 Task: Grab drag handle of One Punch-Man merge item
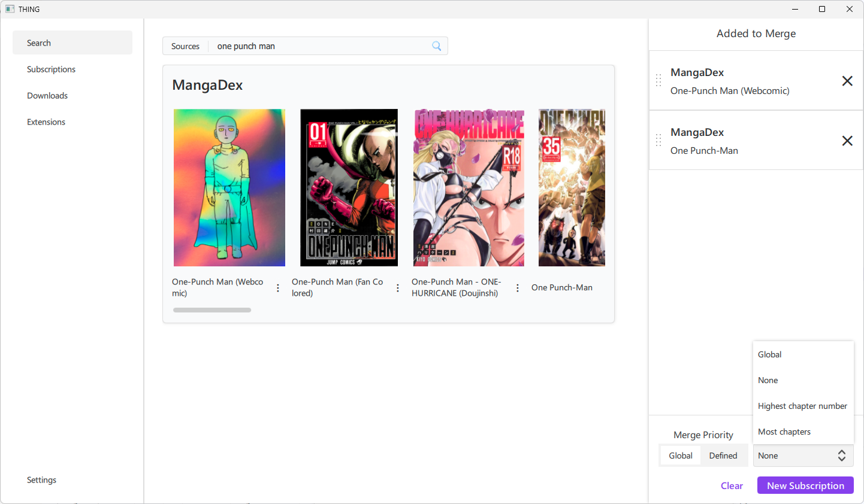click(658, 141)
